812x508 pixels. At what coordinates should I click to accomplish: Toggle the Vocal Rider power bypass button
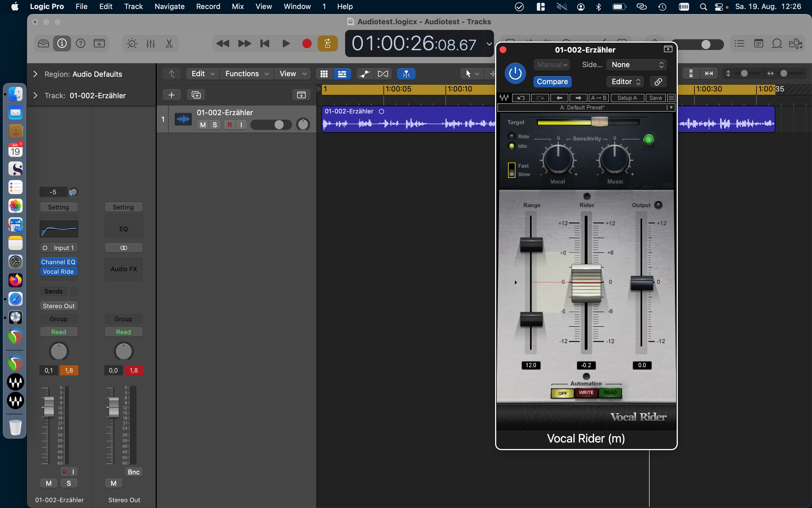(515, 73)
